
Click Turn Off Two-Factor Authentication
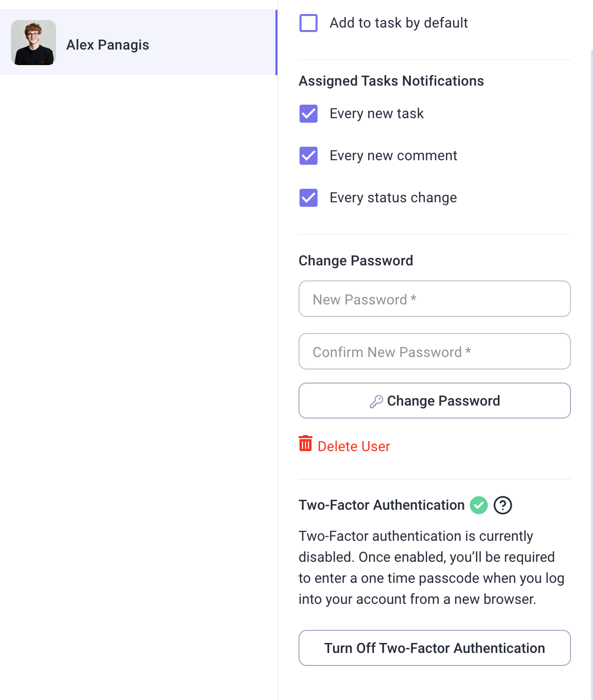coord(434,648)
